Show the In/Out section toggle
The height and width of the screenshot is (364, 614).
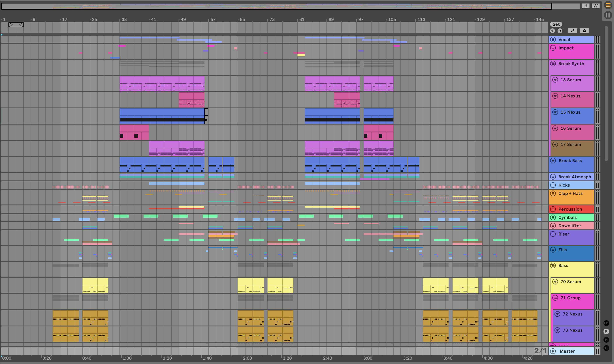coord(606,323)
